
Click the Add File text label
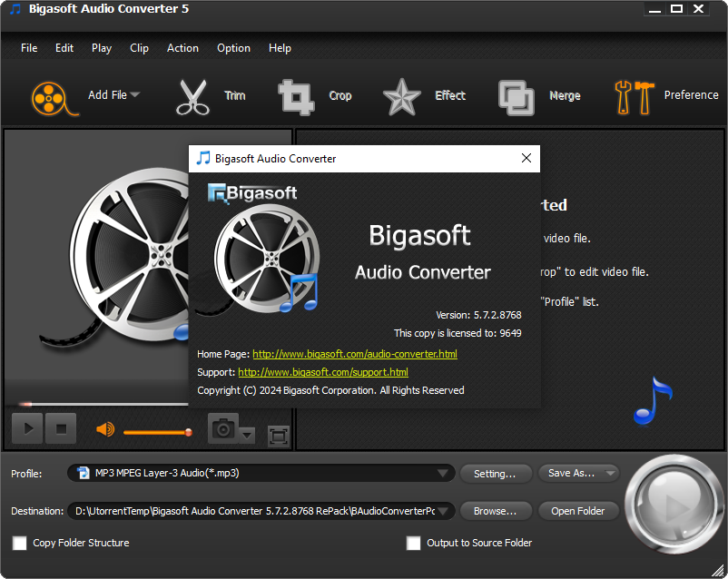click(107, 95)
